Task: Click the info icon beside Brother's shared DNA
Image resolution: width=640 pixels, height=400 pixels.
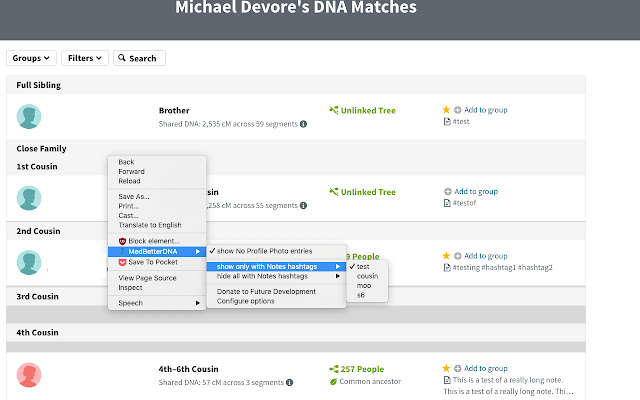Action: click(303, 124)
